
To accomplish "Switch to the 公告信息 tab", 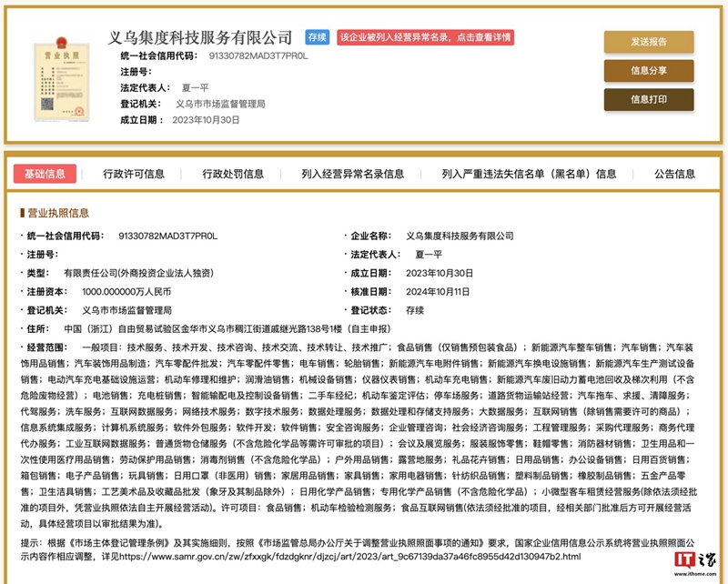I will point(674,174).
